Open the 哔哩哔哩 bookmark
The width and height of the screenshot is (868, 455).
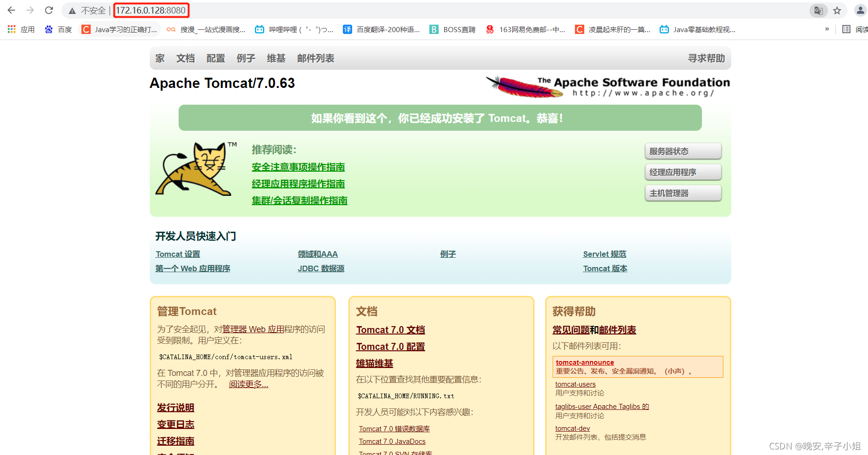coord(293,29)
